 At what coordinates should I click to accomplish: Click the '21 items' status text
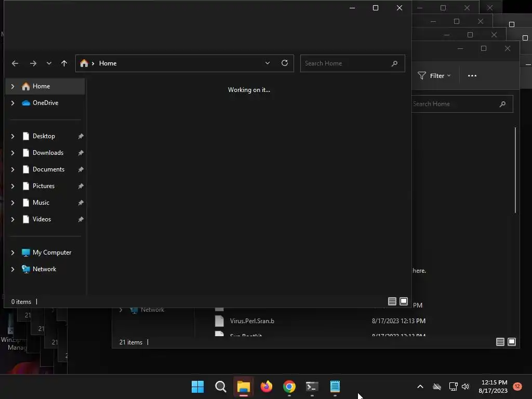click(x=130, y=342)
